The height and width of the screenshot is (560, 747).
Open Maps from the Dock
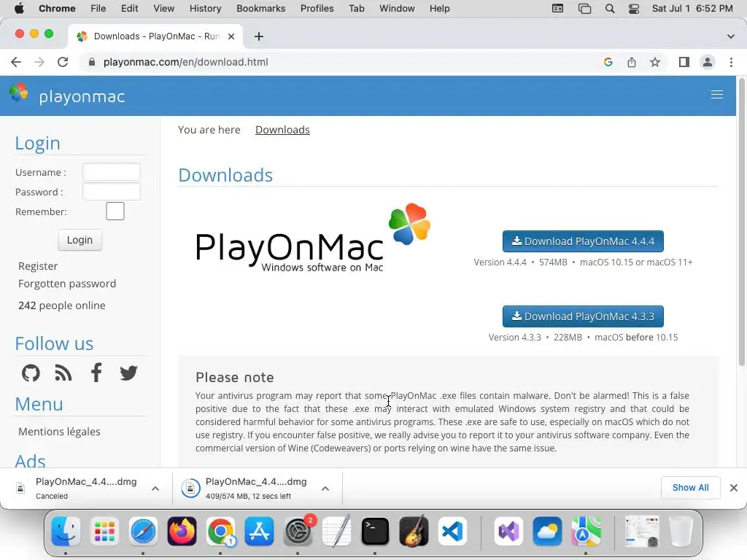coord(586,531)
